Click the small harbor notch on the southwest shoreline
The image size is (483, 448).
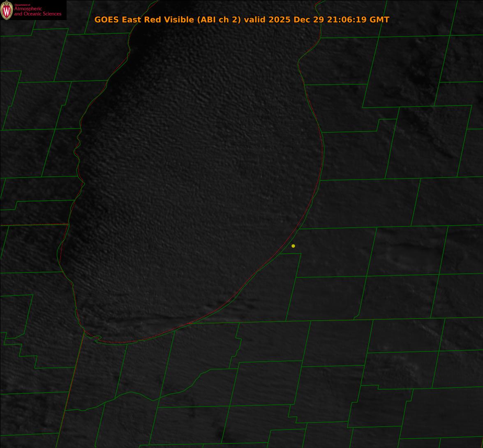[97, 338]
